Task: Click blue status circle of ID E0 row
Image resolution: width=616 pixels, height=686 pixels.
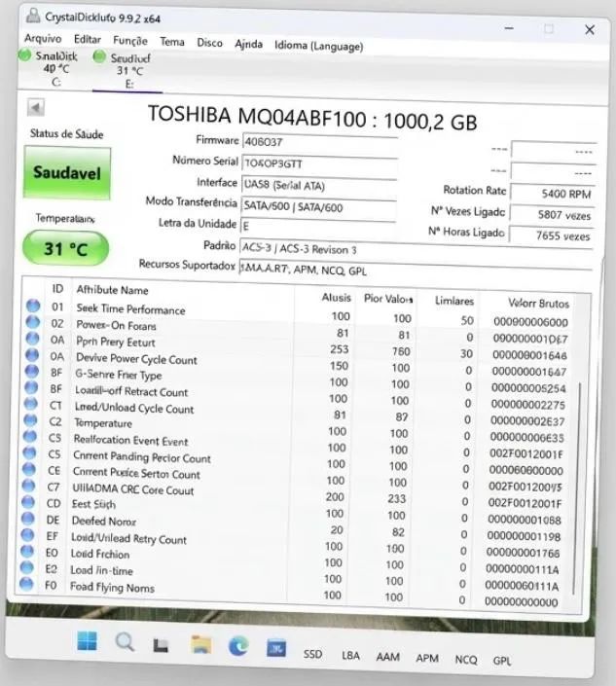Action: click(x=27, y=551)
